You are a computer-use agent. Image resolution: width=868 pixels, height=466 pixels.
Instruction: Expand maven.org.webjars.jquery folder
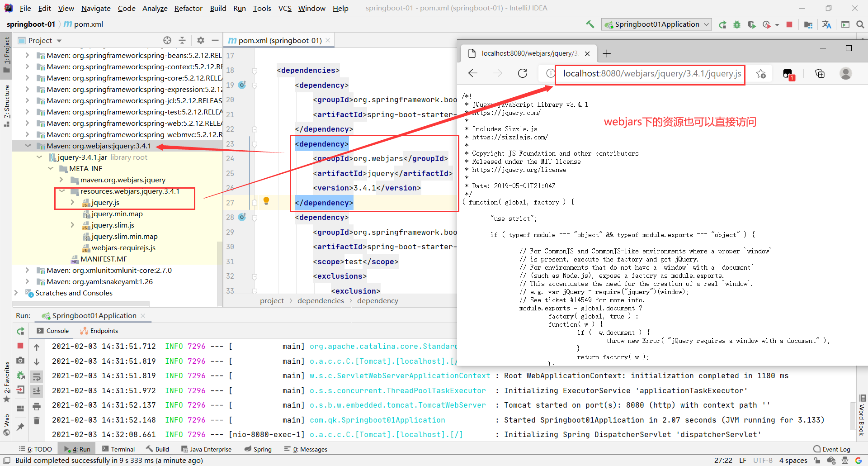(x=61, y=180)
